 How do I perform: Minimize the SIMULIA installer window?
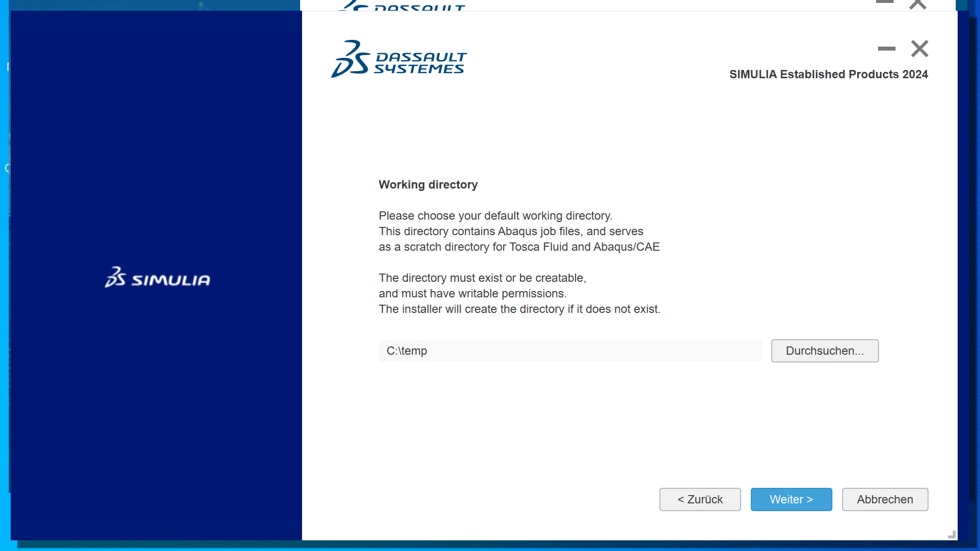886,49
